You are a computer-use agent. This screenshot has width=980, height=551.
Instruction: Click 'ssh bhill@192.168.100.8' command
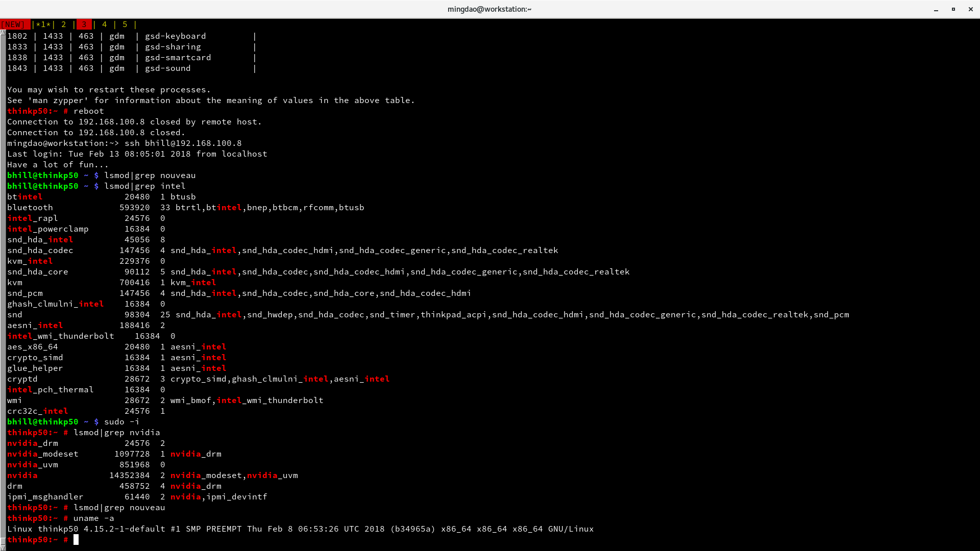tap(183, 143)
